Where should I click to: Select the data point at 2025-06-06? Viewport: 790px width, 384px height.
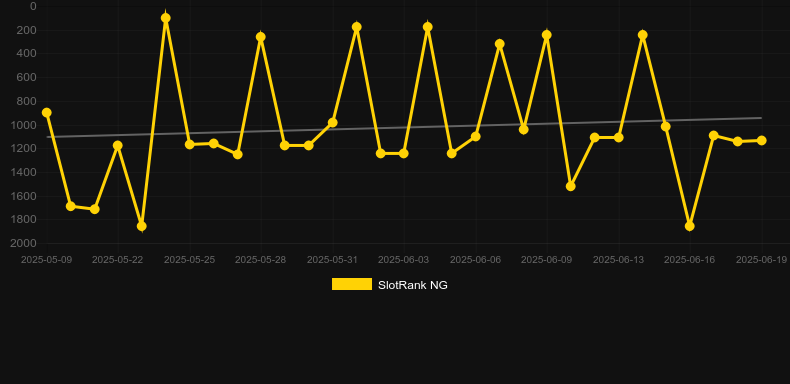click(x=476, y=137)
